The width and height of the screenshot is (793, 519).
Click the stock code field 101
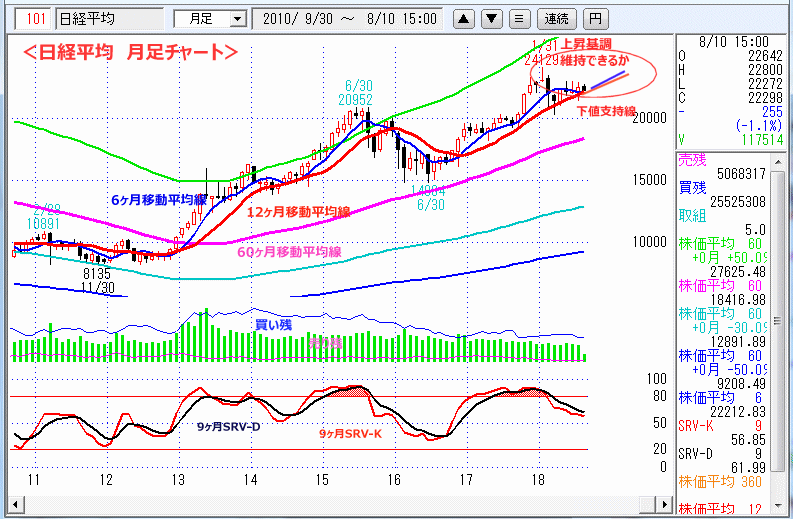(x=33, y=19)
